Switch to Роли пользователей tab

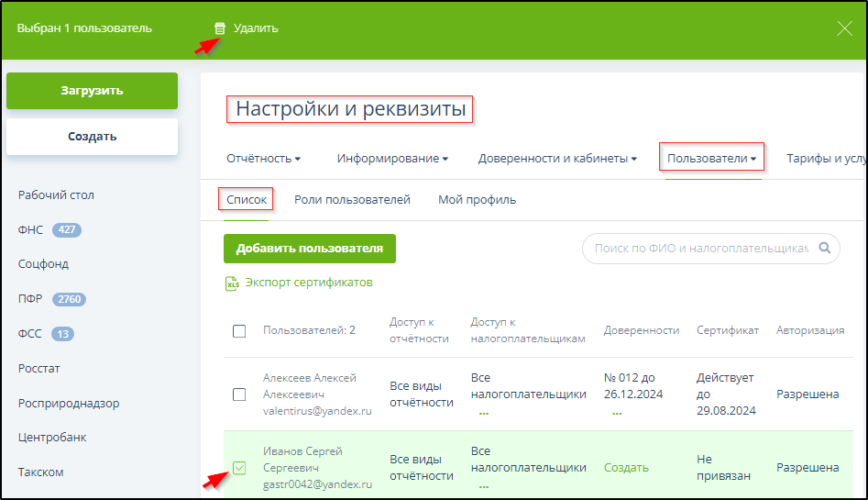[352, 199]
